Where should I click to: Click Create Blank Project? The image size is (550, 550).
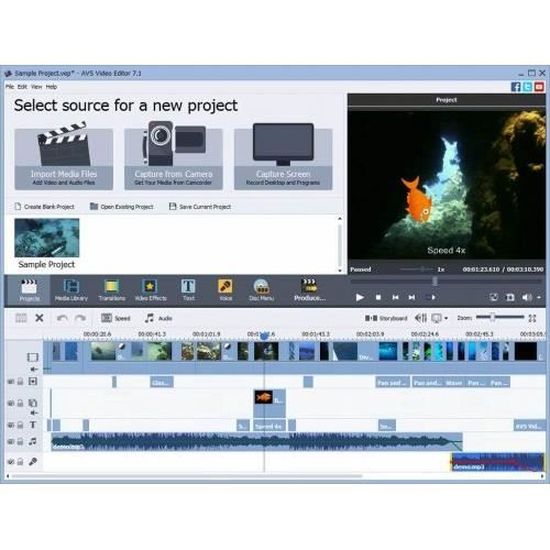point(45,207)
